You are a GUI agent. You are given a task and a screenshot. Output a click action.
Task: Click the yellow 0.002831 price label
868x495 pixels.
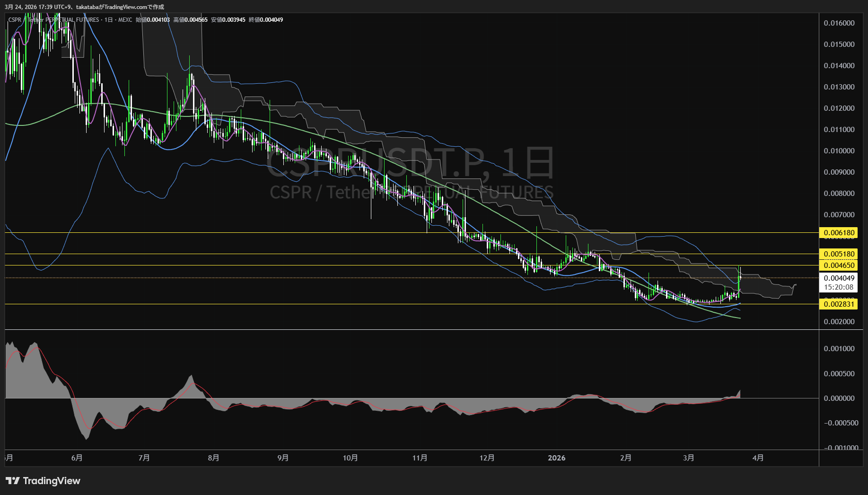pos(839,304)
